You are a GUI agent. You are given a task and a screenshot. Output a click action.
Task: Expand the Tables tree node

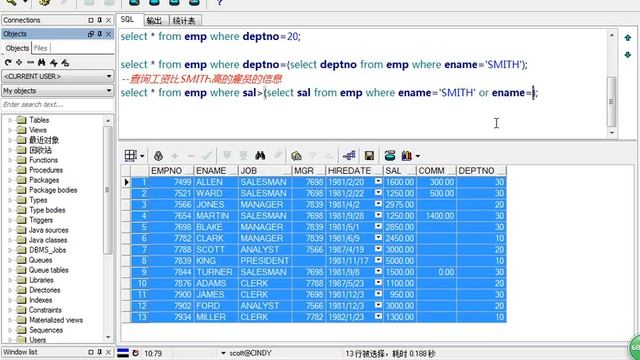(x=11, y=120)
